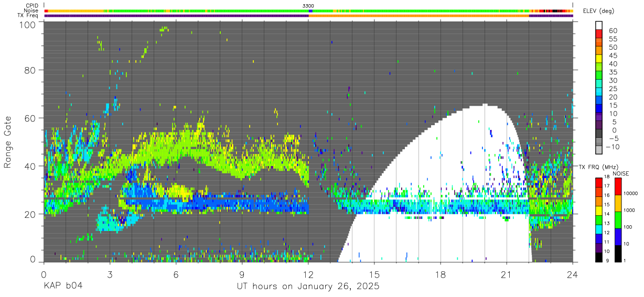This screenshot has width=644, height=297.
Task: Pick the green segment of the NOISE colorbar
Action: (617, 219)
